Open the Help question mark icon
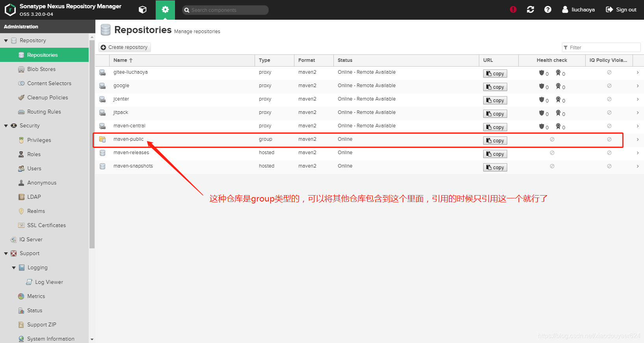 [548, 9]
